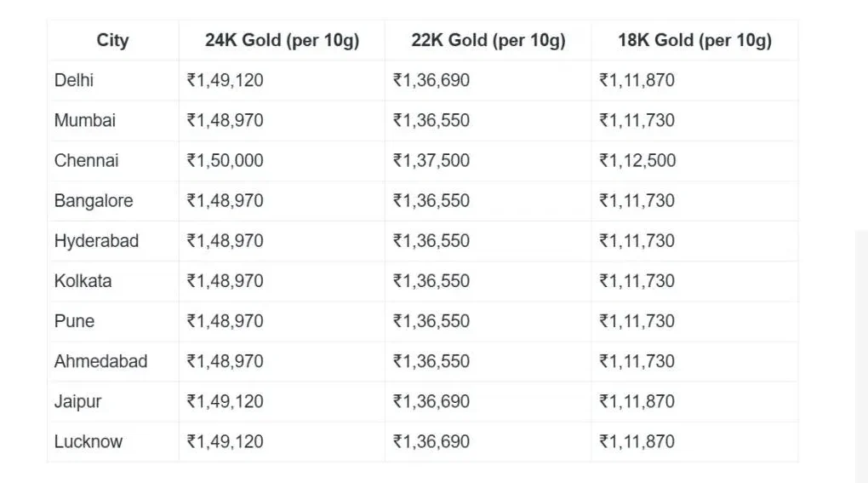Click the Jaipur city cell
The height and width of the screenshot is (483, 868).
pos(77,401)
